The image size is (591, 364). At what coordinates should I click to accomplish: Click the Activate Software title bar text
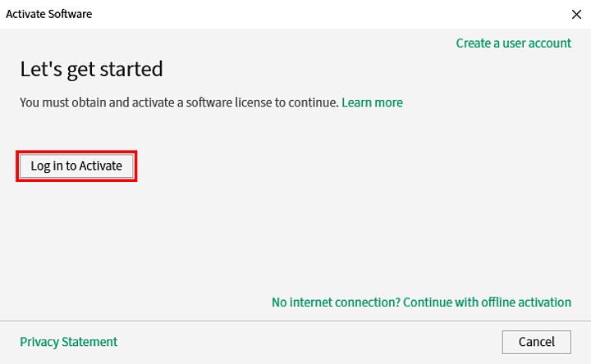(x=49, y=14)
